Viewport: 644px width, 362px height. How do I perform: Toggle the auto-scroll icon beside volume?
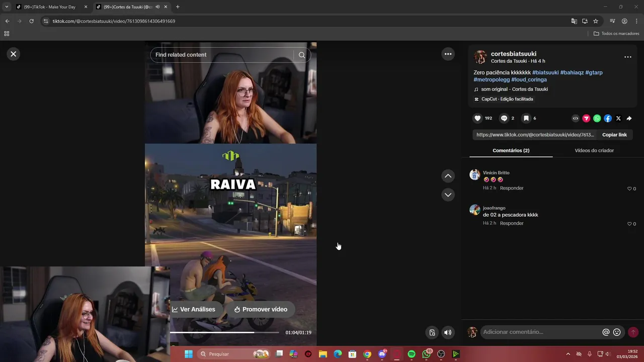432,332
